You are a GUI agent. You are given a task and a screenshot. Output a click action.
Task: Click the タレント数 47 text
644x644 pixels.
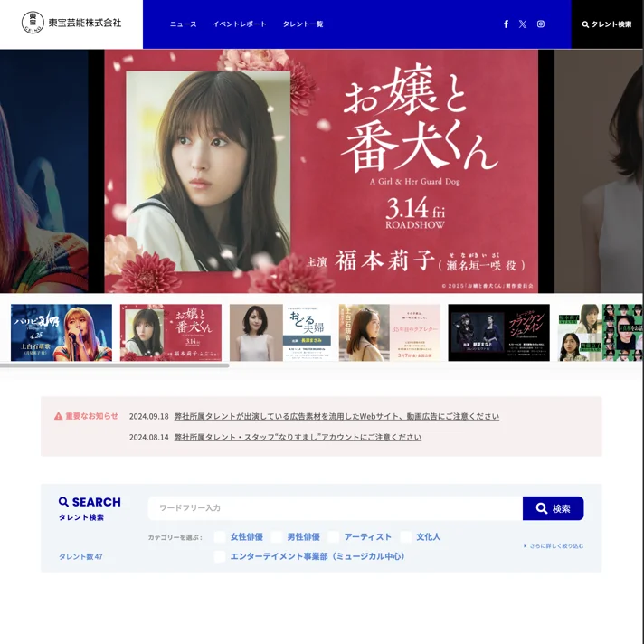point(80,556)
